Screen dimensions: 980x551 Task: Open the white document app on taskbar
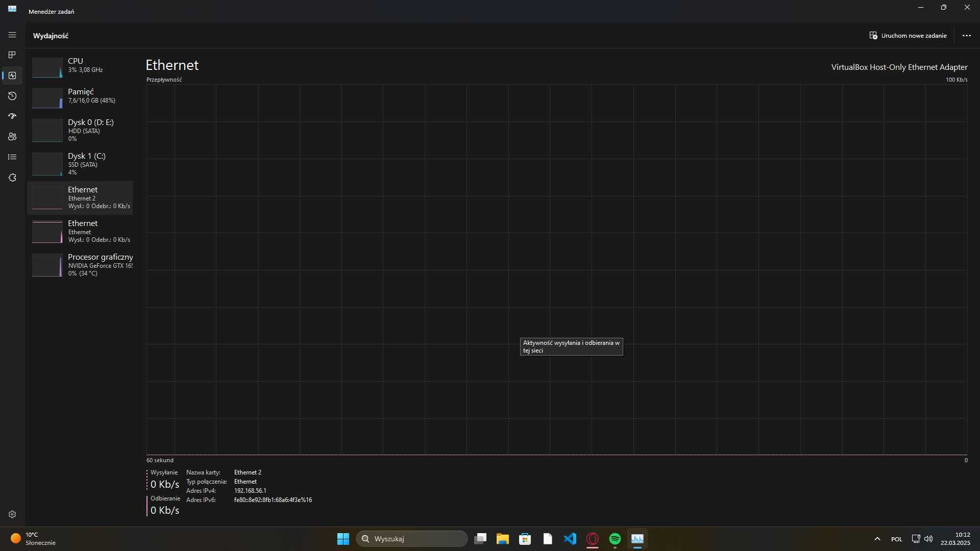pos(548,539)
